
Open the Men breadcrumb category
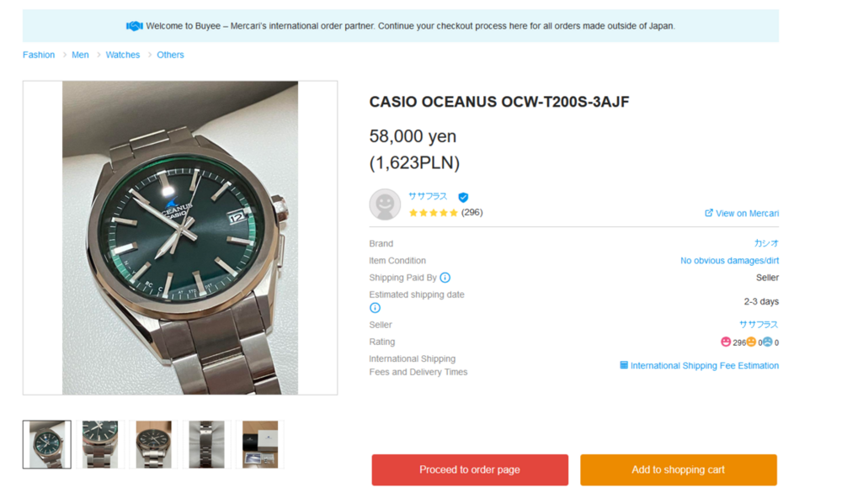tap(80, 54)
